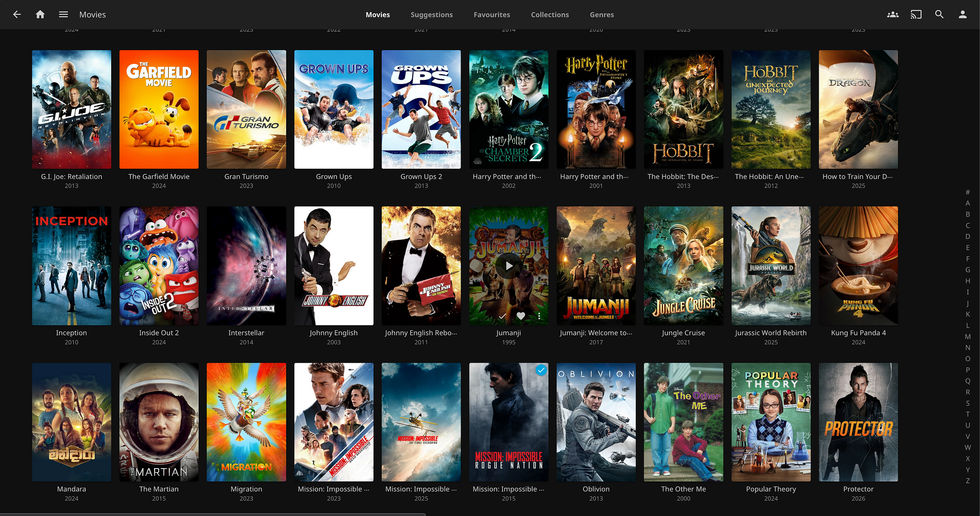Click the "The Other Me" title link
This screenshot has height=516, width=980.
click(x=684, y=489)
